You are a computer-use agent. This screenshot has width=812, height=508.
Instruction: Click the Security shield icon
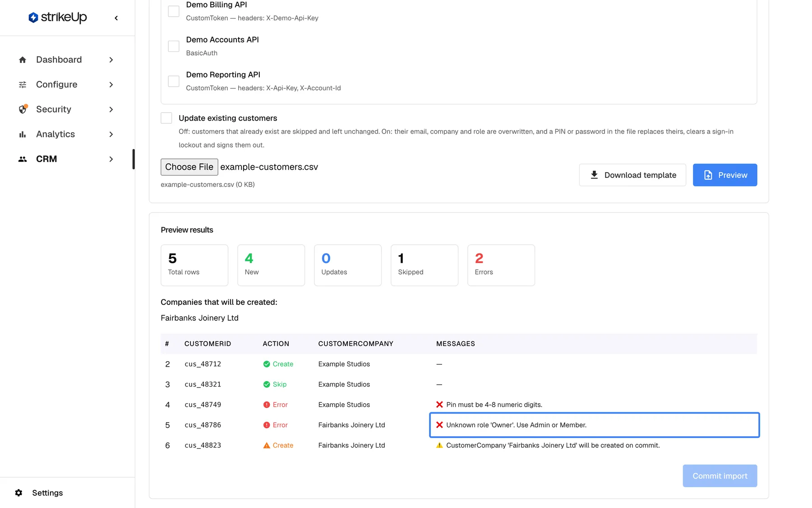click(x=23, y=109)
